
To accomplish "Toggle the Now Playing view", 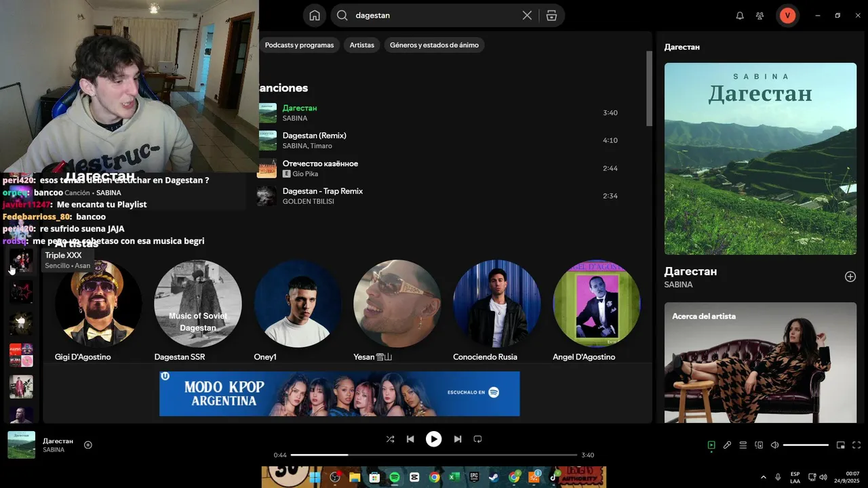I will [711, 445].
